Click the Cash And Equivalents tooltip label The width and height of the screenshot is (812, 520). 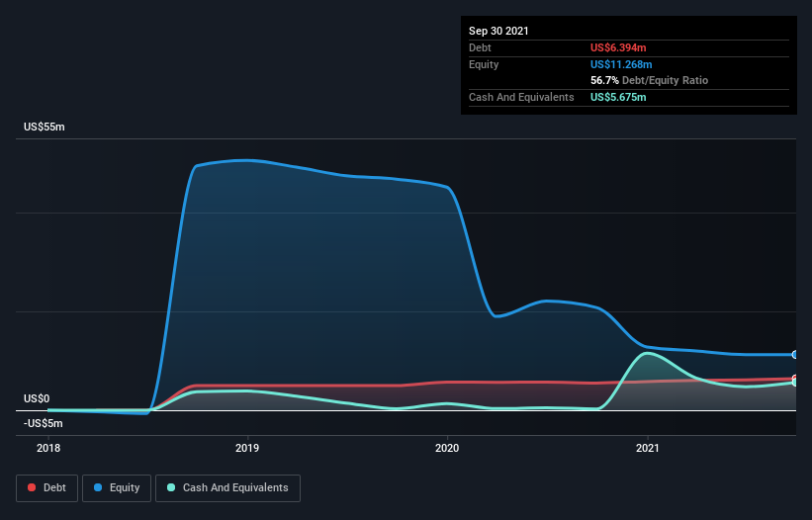pos(521,97)
